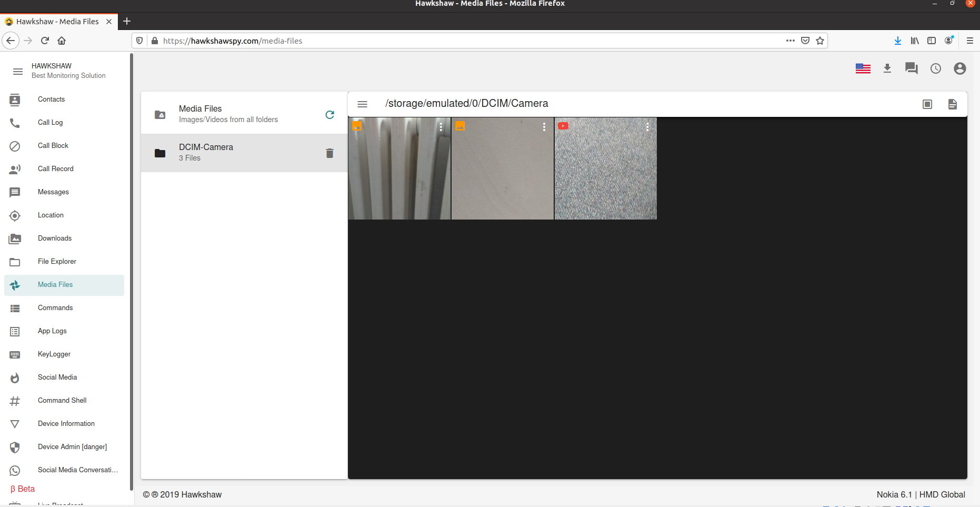Select the Hawkshaw - Media Files tab

[x=58, y=22]
